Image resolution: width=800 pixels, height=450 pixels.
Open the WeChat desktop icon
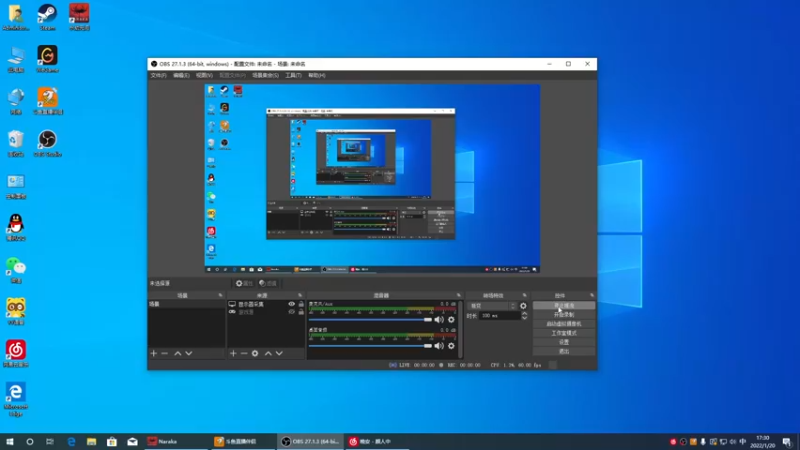(x=16, y=270)
